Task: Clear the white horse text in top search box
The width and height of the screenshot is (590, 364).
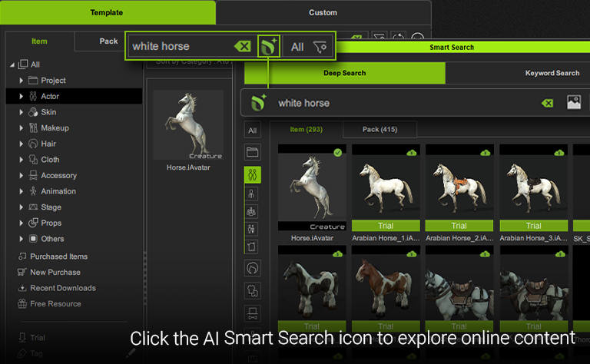Action: [x=243, y=46]
